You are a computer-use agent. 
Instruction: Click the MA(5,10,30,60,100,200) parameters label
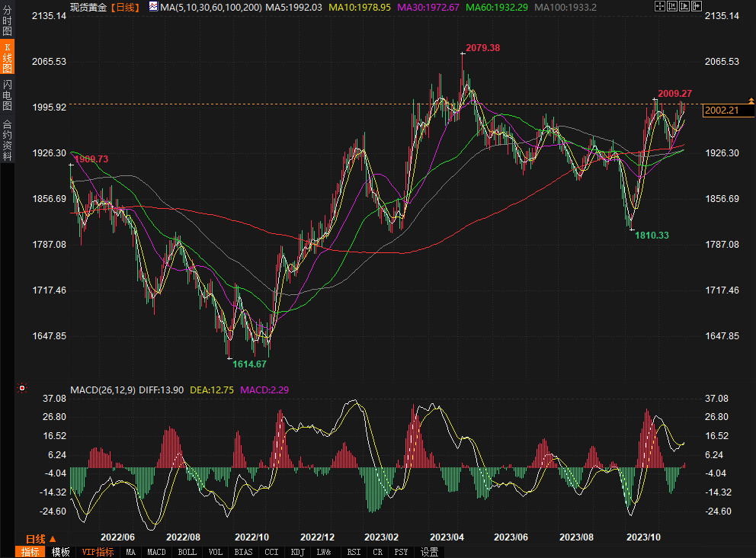(x=211, y=7)
